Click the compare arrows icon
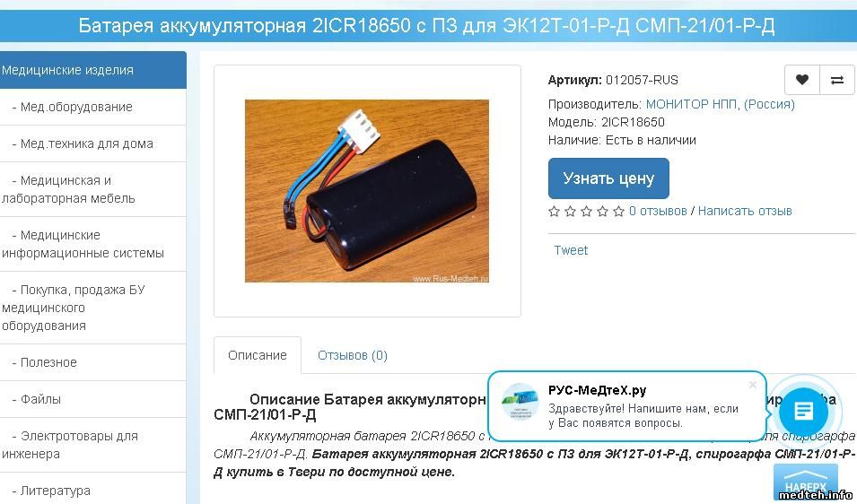Viewport: 857px width, 504px height. 836,80
